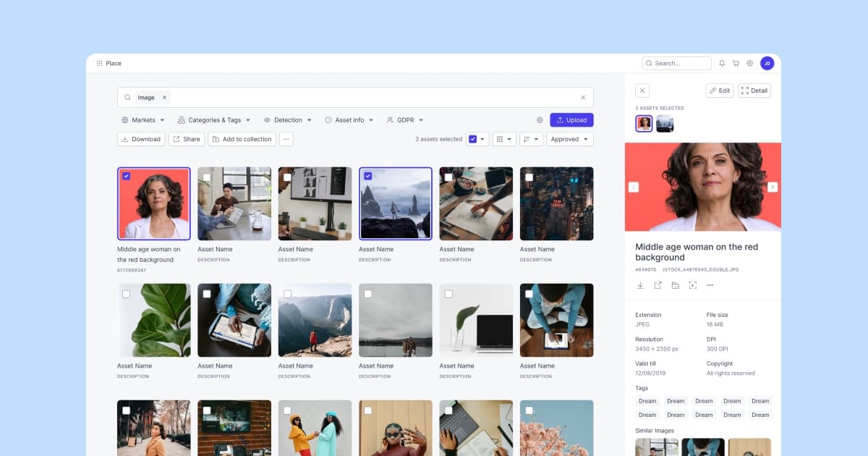This screenshot has width=868, height=456.
Task: Click Add to collection
Action: click(x=242, y=139)
